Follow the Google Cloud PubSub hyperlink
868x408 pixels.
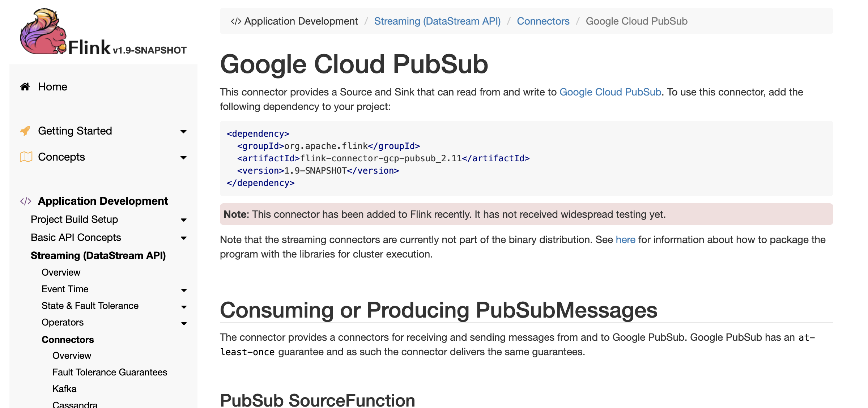(610, 92)
